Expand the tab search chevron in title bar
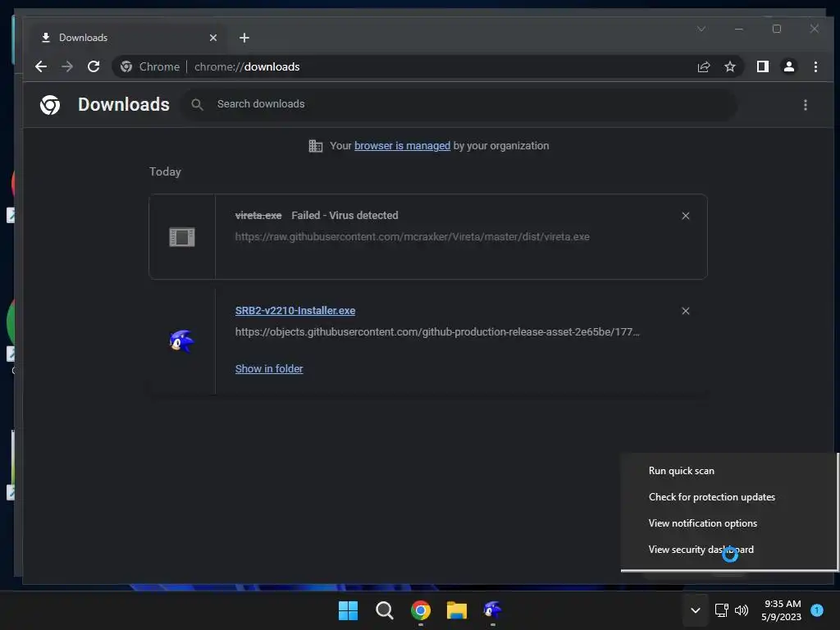This screenshot has width=840, height=630. (701, 29)
